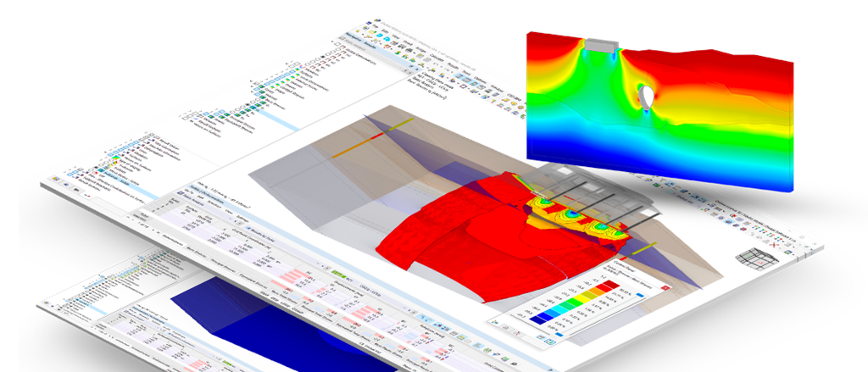Switch to the Principal Stresses table tab

coord(223,265)
